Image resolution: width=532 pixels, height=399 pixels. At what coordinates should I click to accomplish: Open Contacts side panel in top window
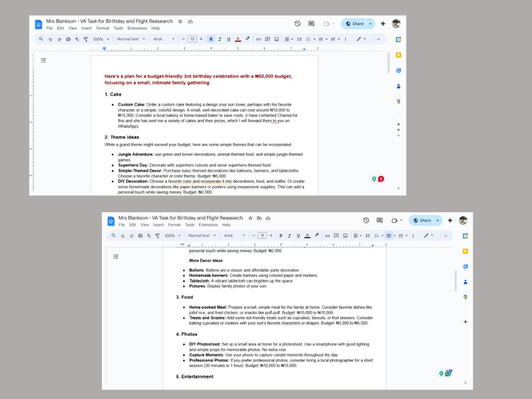click(398, 86)
